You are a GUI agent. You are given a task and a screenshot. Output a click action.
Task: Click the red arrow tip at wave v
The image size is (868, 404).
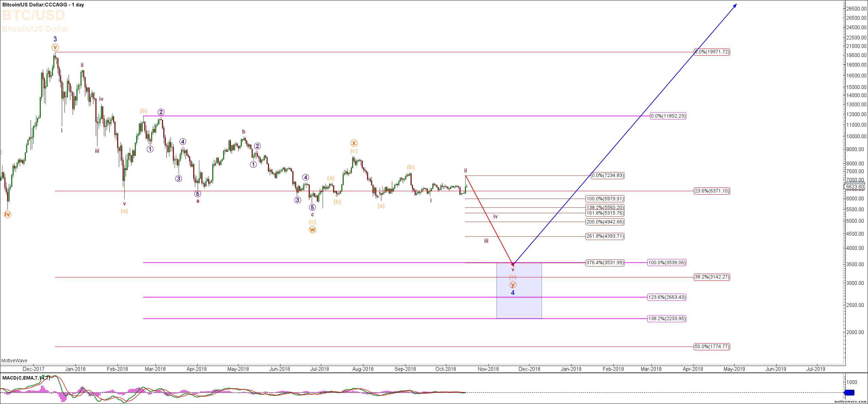point(513,264)
